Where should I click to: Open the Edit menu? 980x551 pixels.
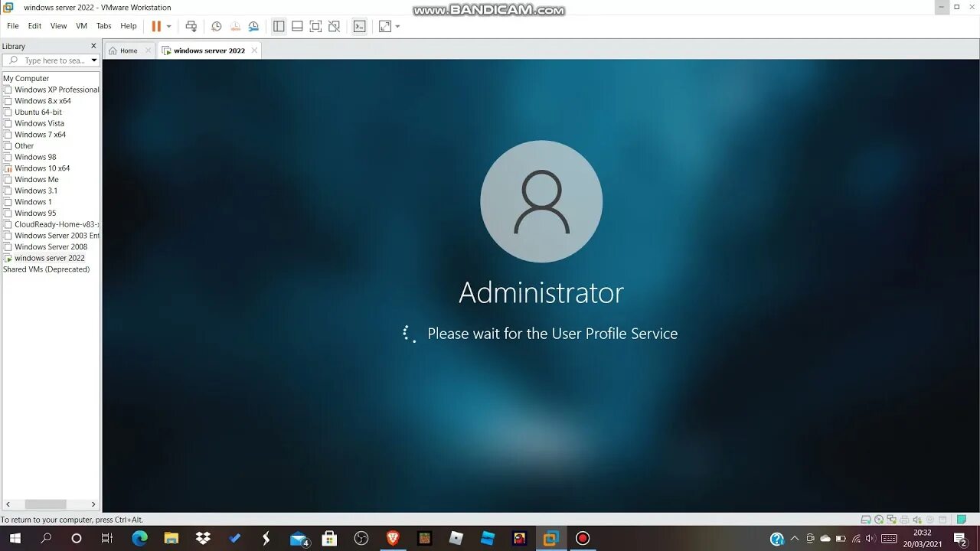(34, 26)
